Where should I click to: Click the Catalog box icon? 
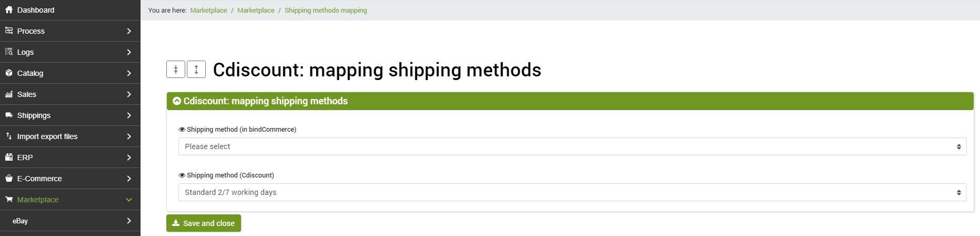coord(8,73)
